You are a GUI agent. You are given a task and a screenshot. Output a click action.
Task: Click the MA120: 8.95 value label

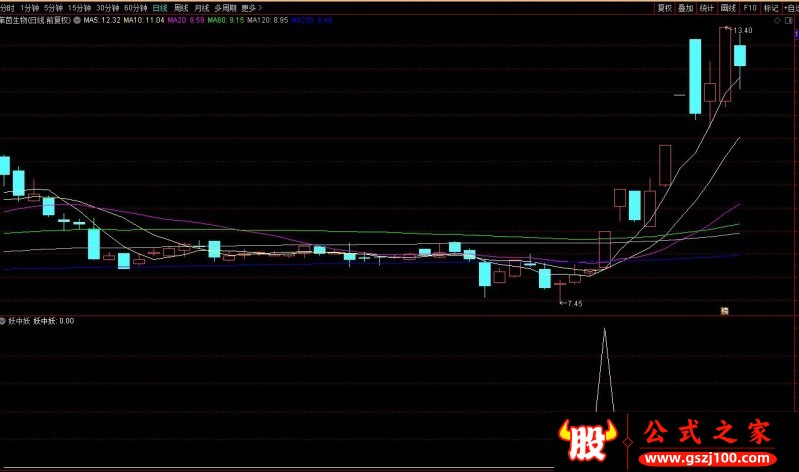268,20
